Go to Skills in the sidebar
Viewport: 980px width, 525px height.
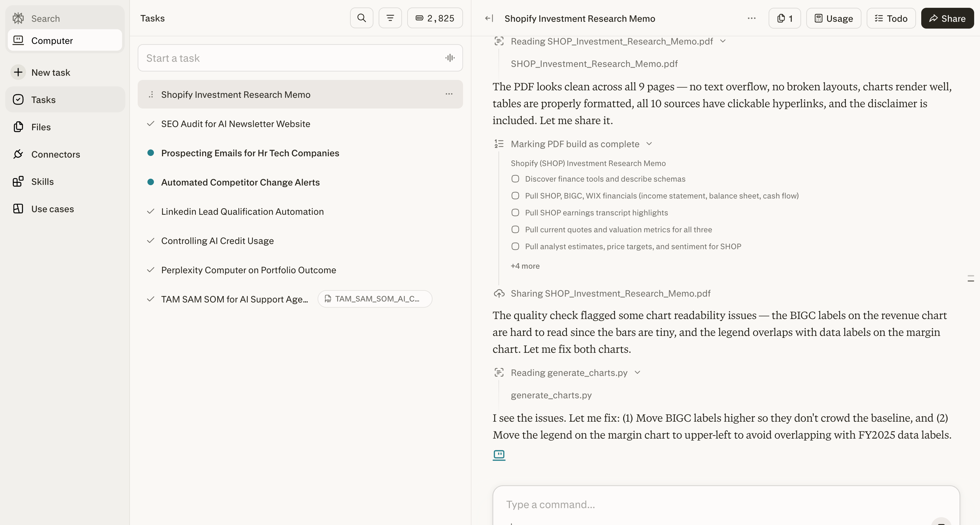pyautogui.click(x=42, y=182)
